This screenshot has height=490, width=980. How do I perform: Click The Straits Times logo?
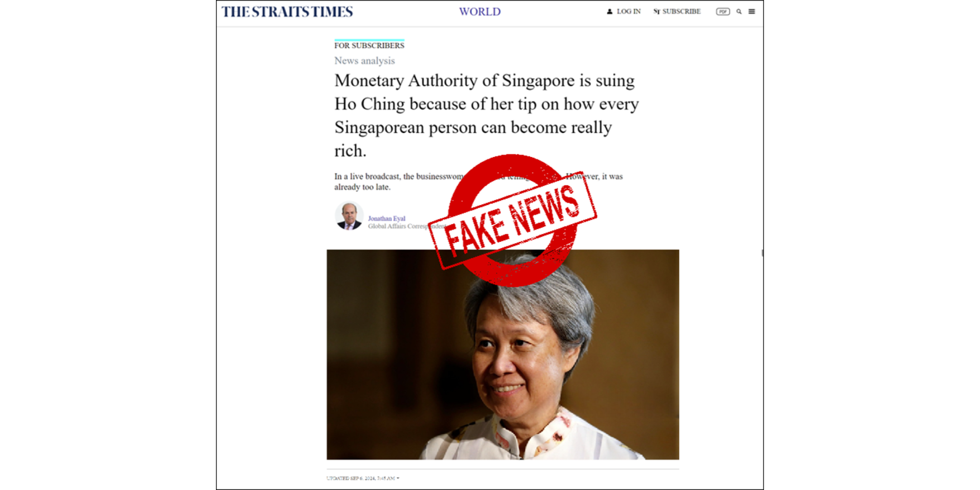click(287, 12)
